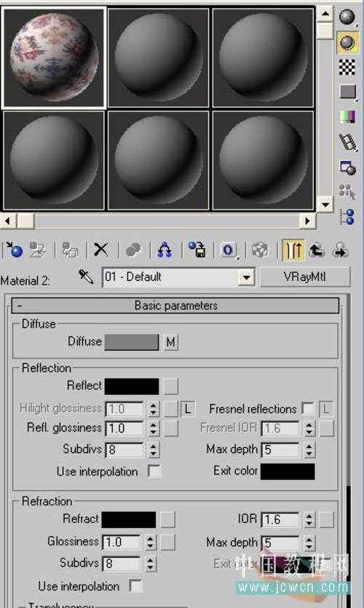Enable checkered Background icon

pos(347,67)
